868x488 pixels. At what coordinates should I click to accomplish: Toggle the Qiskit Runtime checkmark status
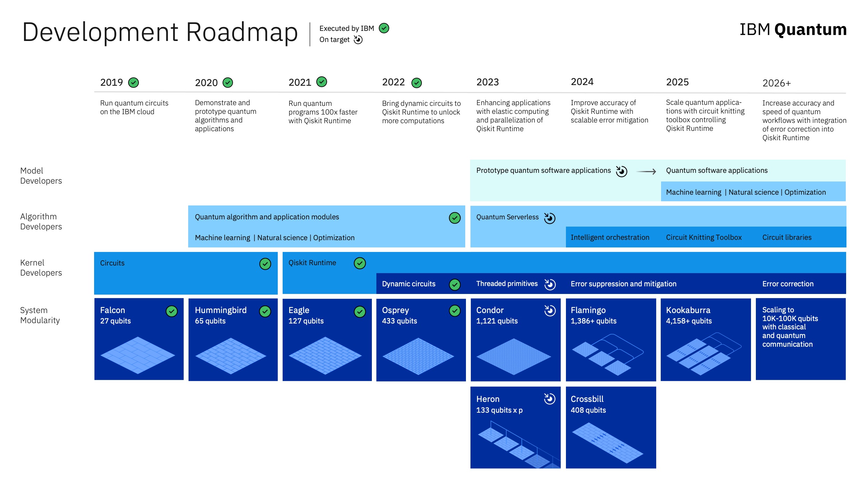click(x=358, y=263)
